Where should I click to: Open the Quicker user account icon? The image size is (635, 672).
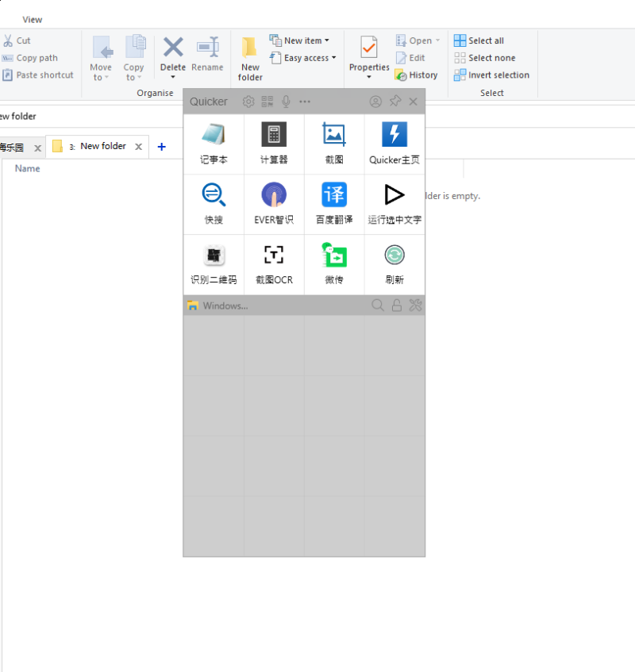pos(375,102)
